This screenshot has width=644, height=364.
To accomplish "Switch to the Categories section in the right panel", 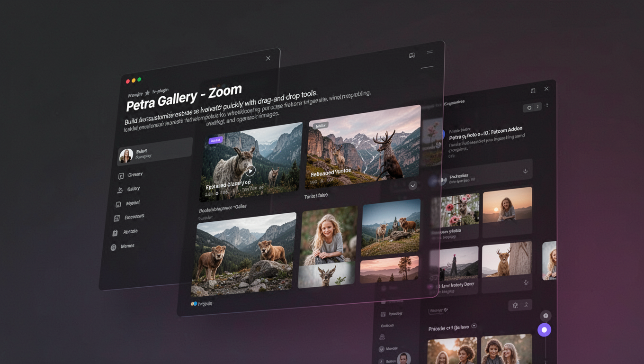I will coord(455,101).
